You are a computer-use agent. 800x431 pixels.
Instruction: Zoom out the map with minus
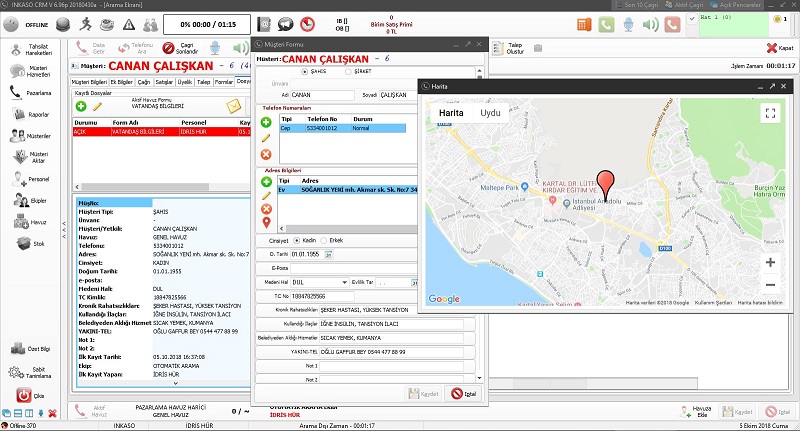pyautogui.click(x=770, y=285)
